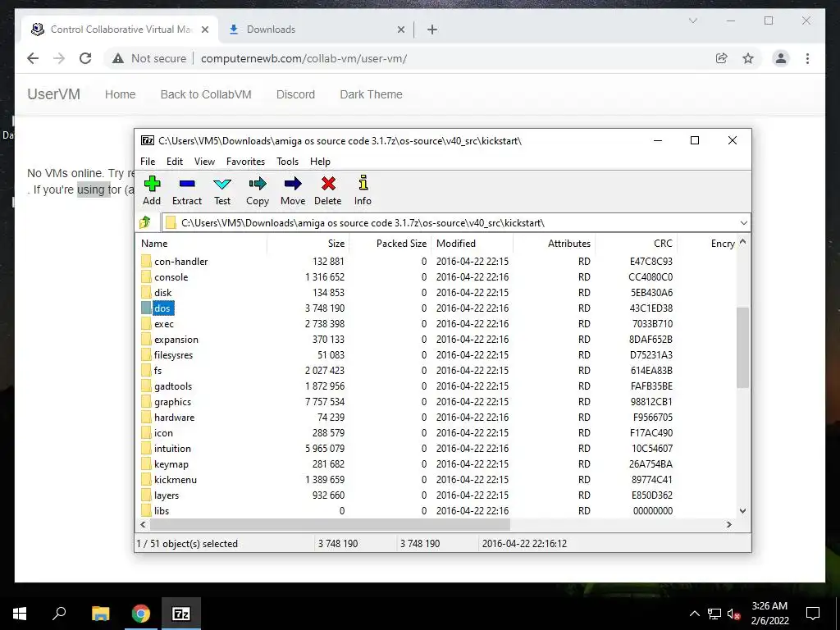This screenshot has width=840, height=630.
Task: Click the Back to CollabVM link
Action: pyautogui.click(x=206, y=94)
